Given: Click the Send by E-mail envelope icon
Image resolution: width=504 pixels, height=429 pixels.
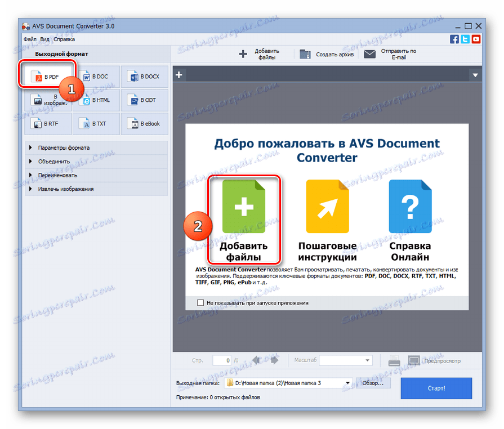Looking at the screenshot, I should (369, 54).
